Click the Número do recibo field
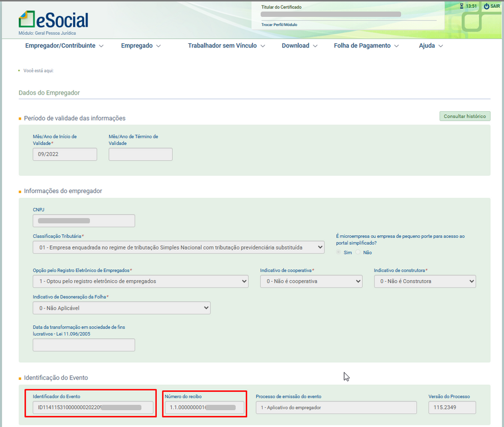The width and height of the screenshot is (504, 427). coord(204,408)
